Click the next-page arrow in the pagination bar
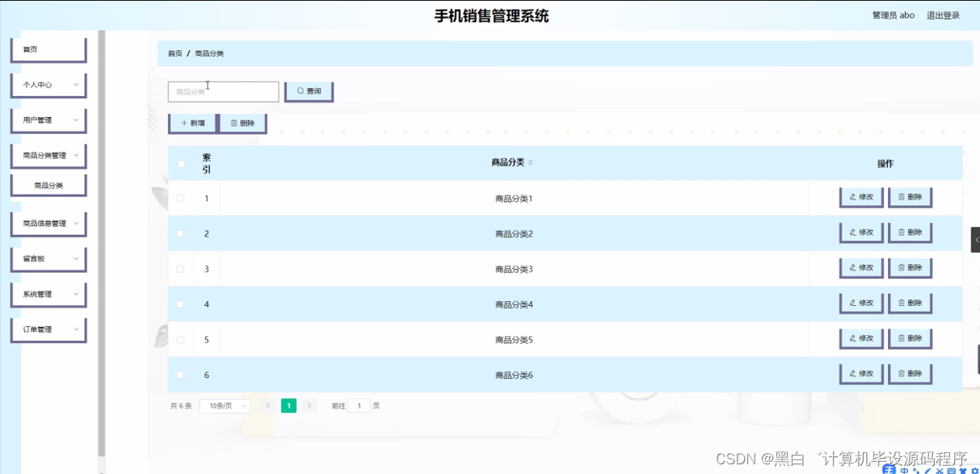Viewport: 980px width, 474px height. click(309, 405)
